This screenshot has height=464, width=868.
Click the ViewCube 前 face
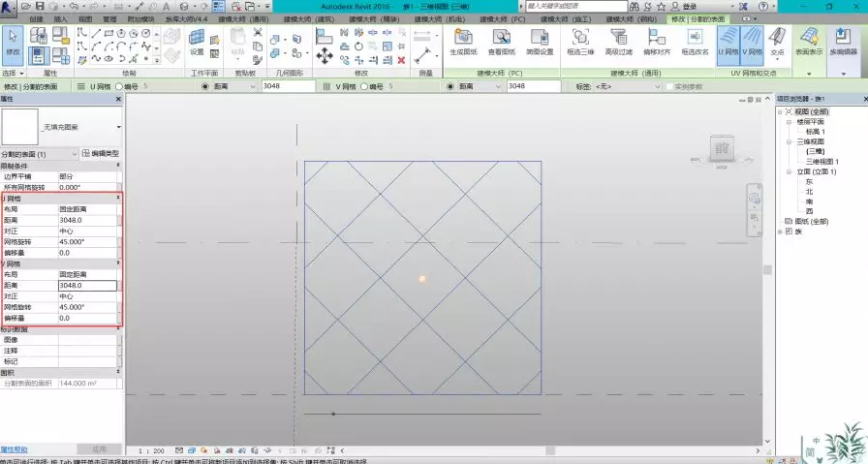[x=721, y=149]
